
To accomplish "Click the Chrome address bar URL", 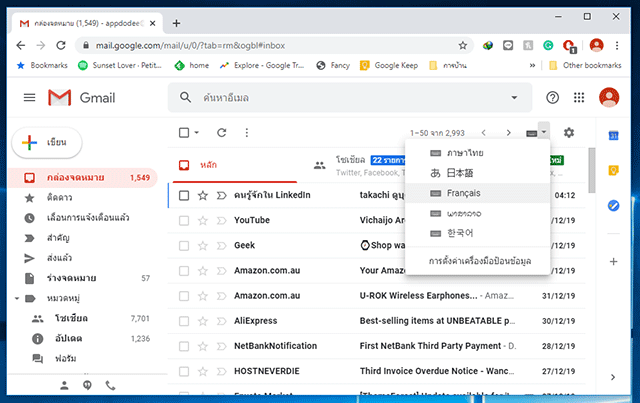I will point(190,45).
